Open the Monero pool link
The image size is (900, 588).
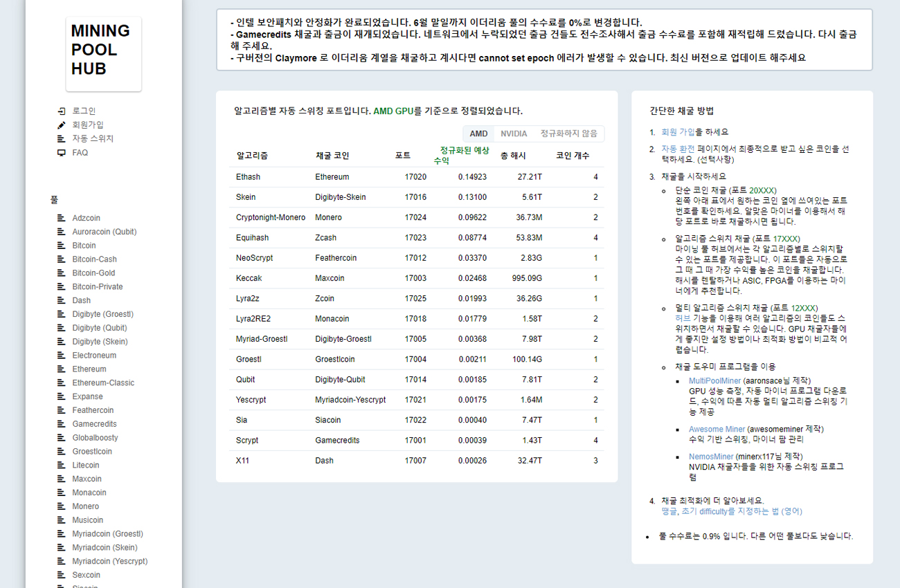(x=86, y=506)
